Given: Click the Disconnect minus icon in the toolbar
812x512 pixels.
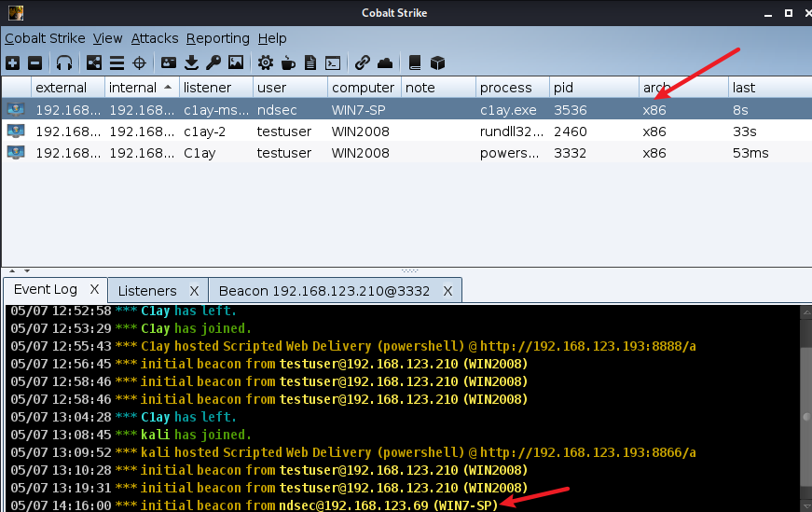Looking at the screenshot, I should (35, 63).
